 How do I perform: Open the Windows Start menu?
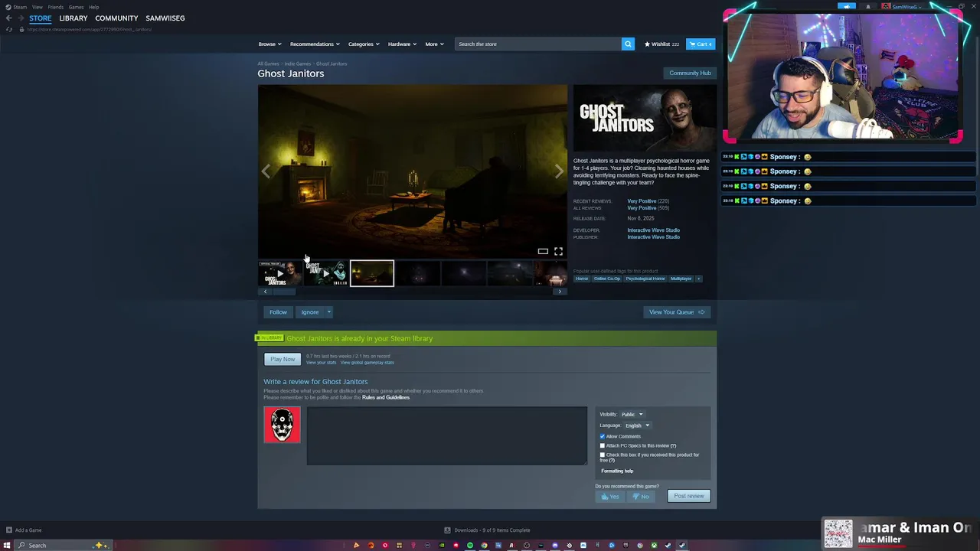click(x=7, y=545)
